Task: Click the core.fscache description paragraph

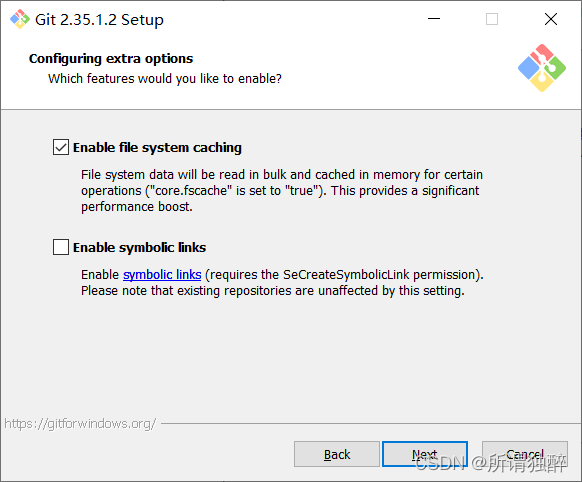Action: pos(282,190)
